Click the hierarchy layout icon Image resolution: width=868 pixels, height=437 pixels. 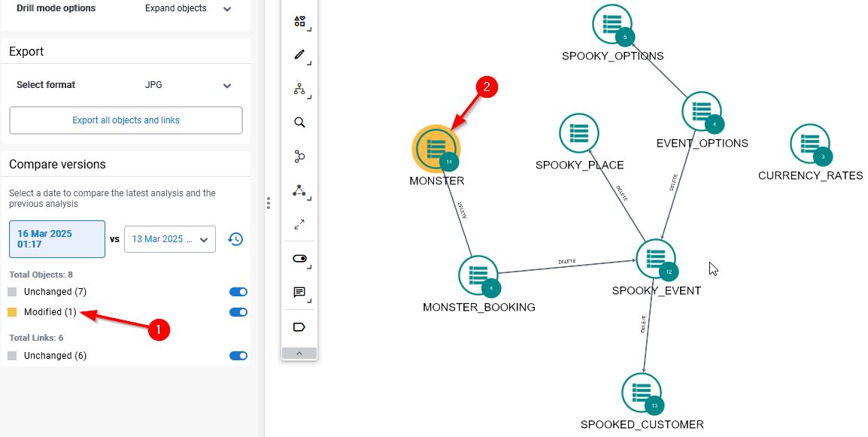point(299,90)
